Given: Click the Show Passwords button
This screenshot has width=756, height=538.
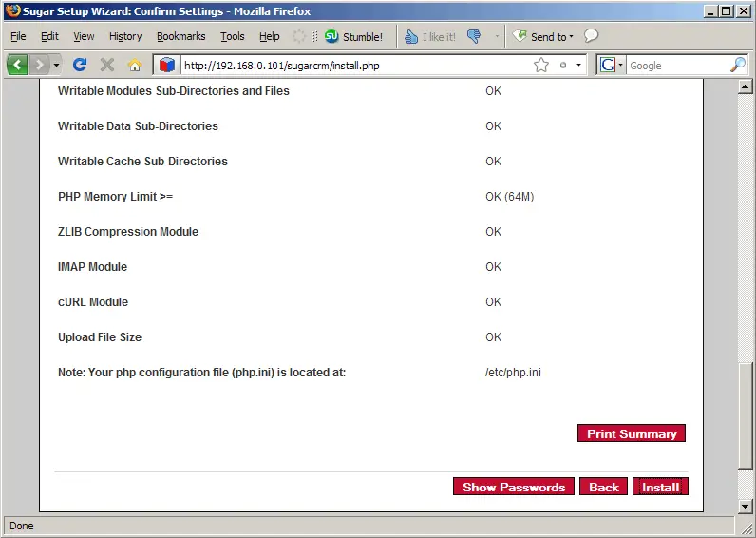Looking at the screenshot, I should coord(514,487).
